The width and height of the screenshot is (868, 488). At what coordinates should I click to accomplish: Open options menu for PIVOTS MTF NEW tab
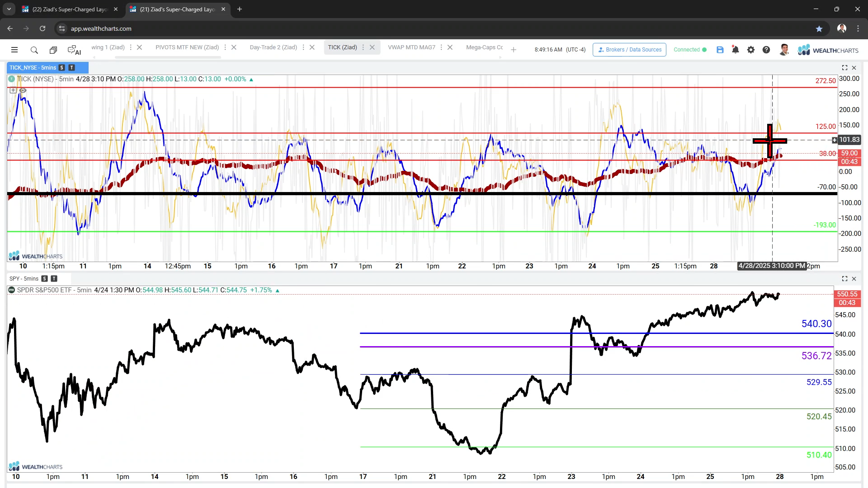[x=225, y=47]
